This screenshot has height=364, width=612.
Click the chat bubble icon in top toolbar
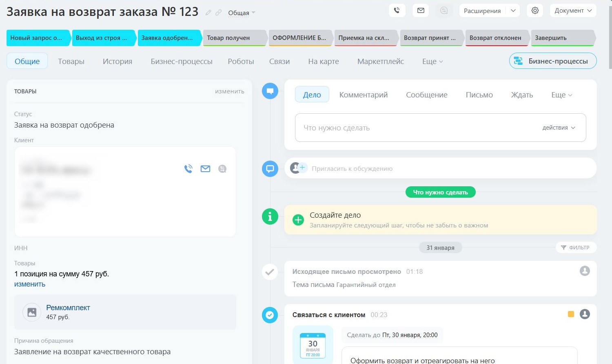(444, 11)
